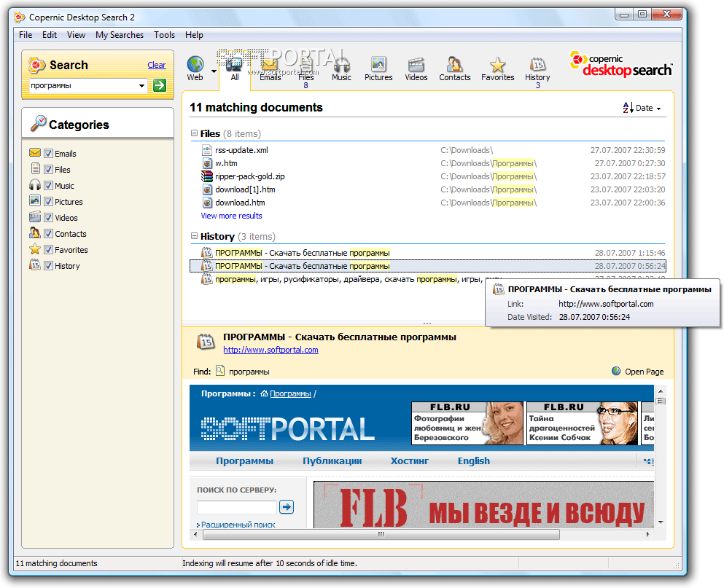Open the Web search icon
This screenshot has height=588, width=724.
(195, 64)
